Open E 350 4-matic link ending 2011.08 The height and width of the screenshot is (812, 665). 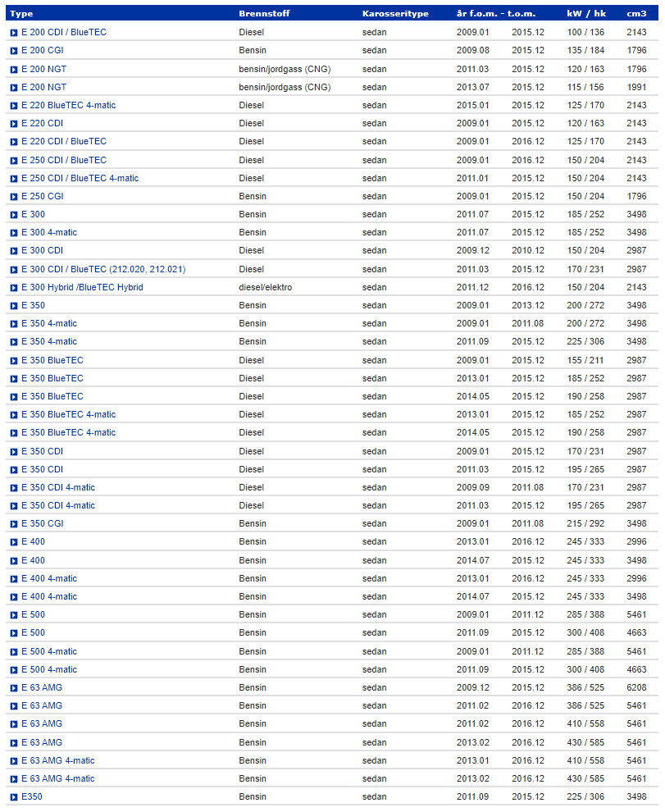pyautogui.click(x=49, y=323)
